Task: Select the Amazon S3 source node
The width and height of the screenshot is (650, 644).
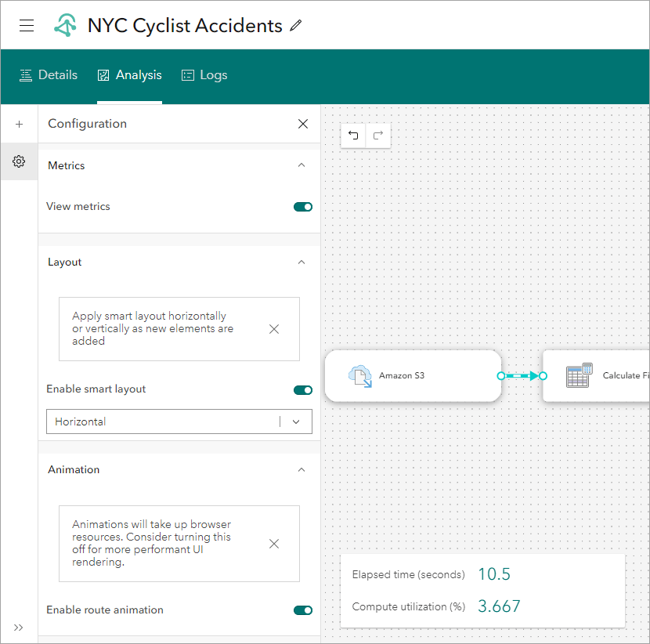Action: [413, 376]
